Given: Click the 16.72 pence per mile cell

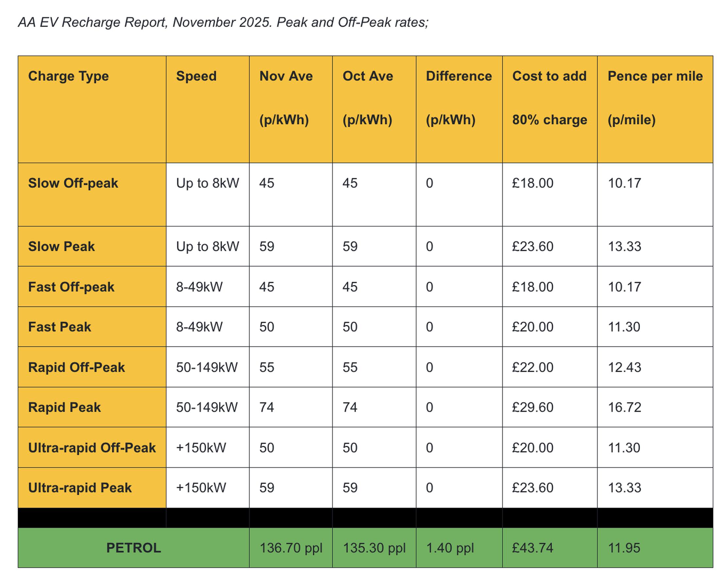Looking at the screenshot, I should click(x=624, y=407).
